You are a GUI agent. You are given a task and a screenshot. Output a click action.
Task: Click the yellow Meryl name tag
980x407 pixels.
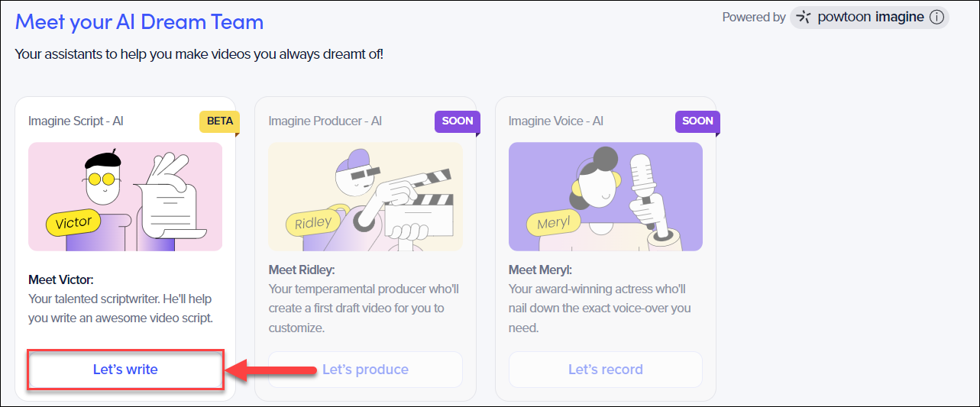[x=553, y=224]
